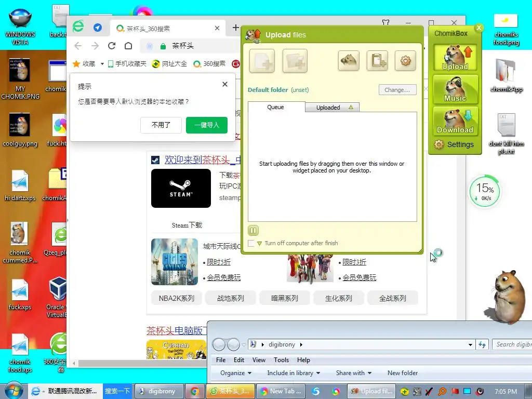This screenshot has width=532, height=399.
Task: Open the Windows Start orb
Action: [14, 391]
